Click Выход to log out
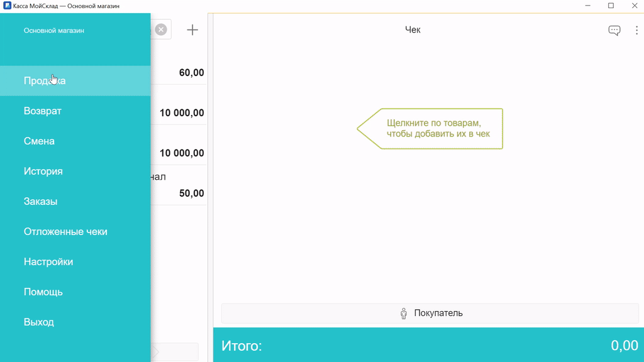The width and height of the screenshot is (644, 362). (39, 322)
